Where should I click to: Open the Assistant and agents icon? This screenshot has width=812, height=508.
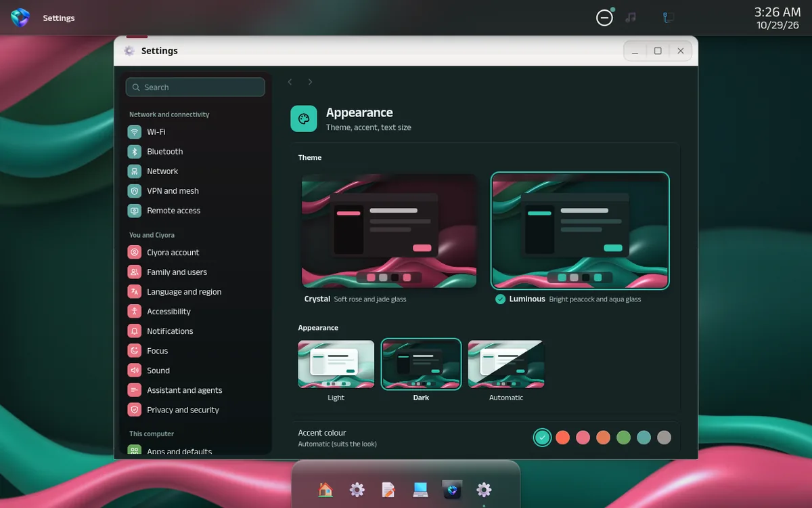click(135, 390)
